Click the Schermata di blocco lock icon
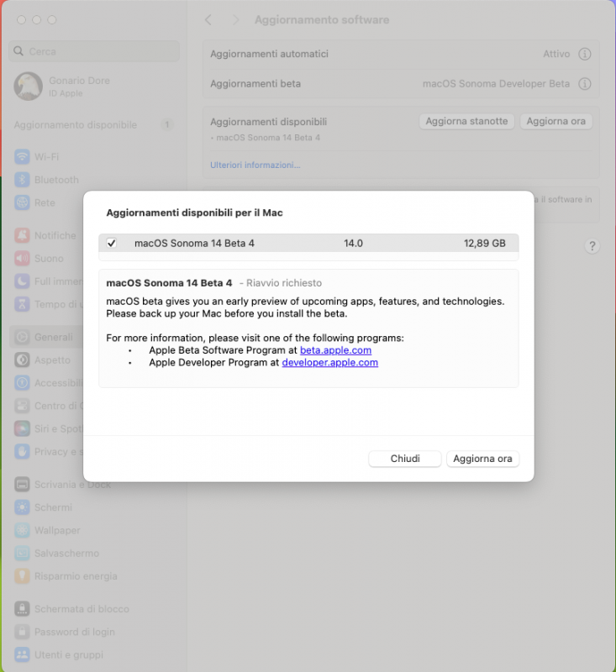This screenshot has height=672, width=616. tap(22, 609)
